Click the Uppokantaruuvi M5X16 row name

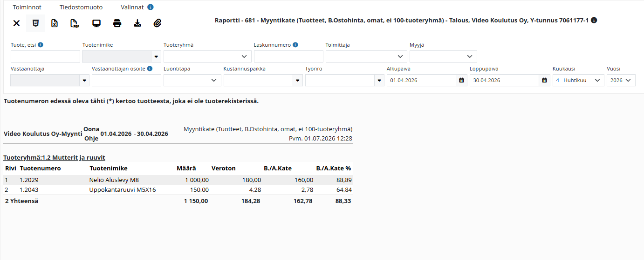pos(123,190)
